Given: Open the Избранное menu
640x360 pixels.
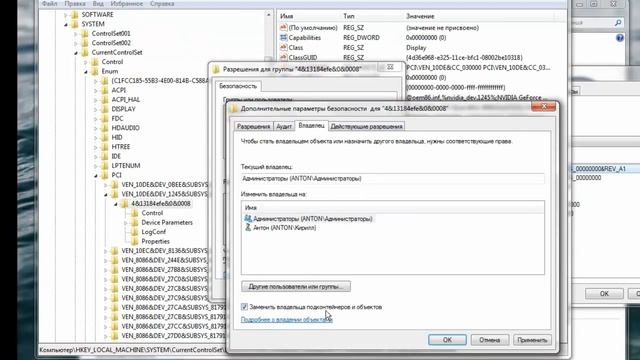Looking at the screenshot, I should [127, 4].
